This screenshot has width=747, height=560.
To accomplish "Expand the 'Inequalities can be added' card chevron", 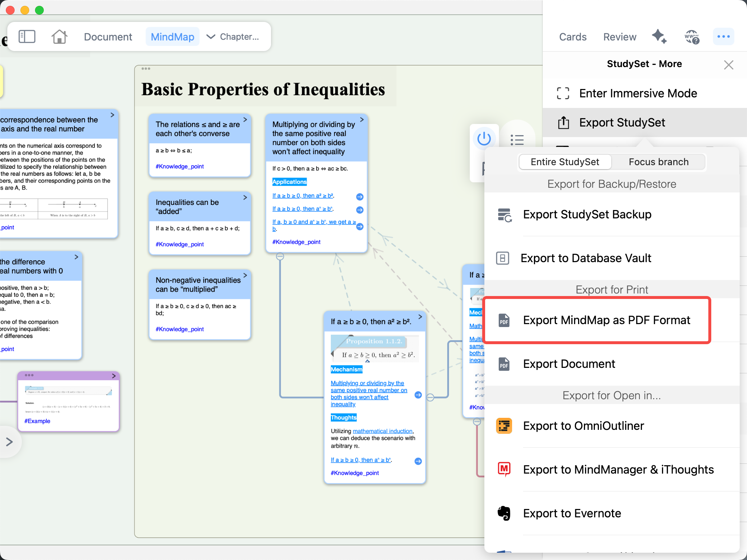I will 245,198.
